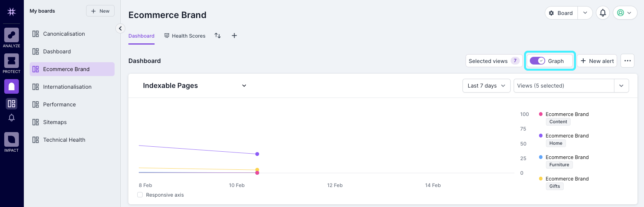Open the Internationalisation board
The image size is (644, 207).
click(72, 87)
